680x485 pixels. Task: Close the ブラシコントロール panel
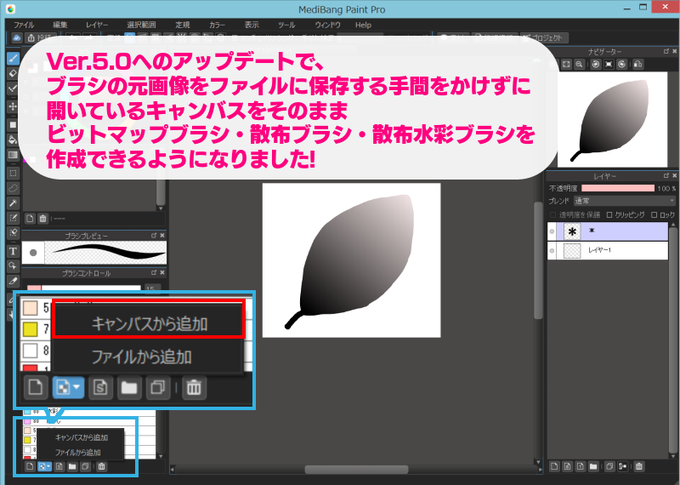162,273
